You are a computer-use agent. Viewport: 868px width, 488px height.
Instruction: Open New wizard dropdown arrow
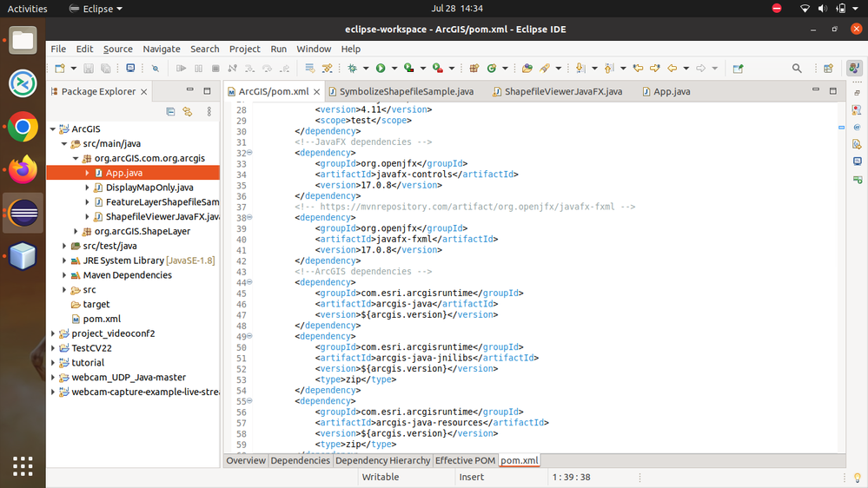coord(73,69)
